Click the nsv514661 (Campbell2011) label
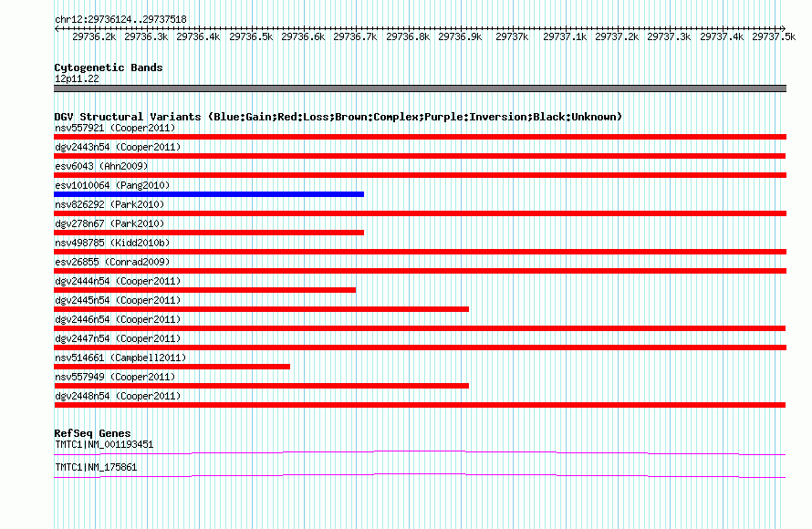 click(x=120, y=358)
